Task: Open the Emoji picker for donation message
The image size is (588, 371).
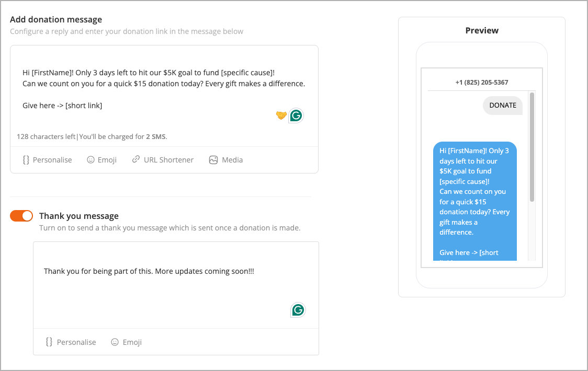Action: [101, 160]
